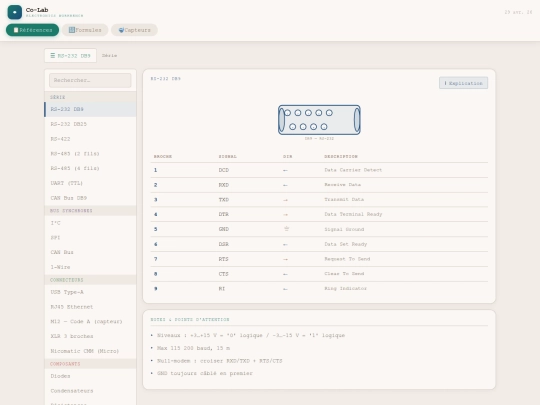Open the Références tab
Screen dimensions: 540x405
(32, 30)
